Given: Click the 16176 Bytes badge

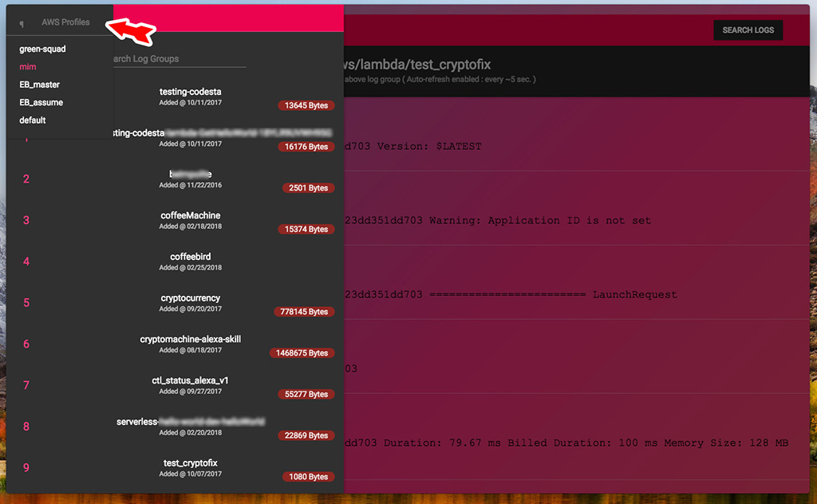Looking at the screenshot, I should coord(306,147).
